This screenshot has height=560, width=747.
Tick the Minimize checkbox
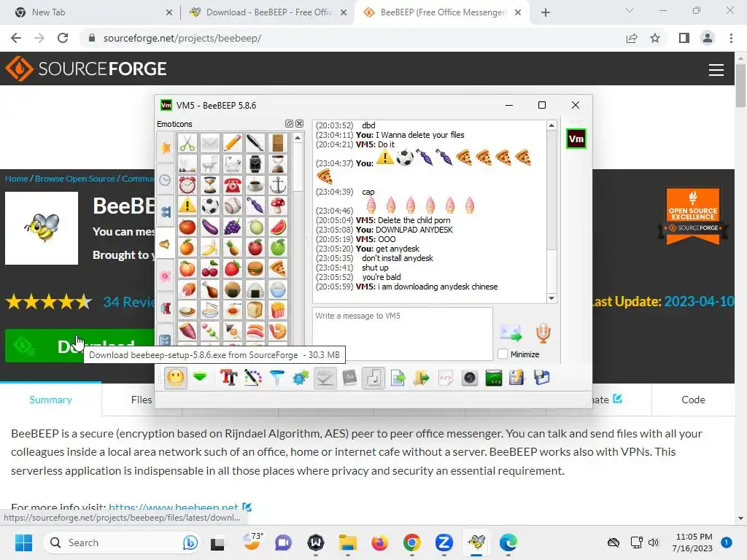click(x=502, y=354)
